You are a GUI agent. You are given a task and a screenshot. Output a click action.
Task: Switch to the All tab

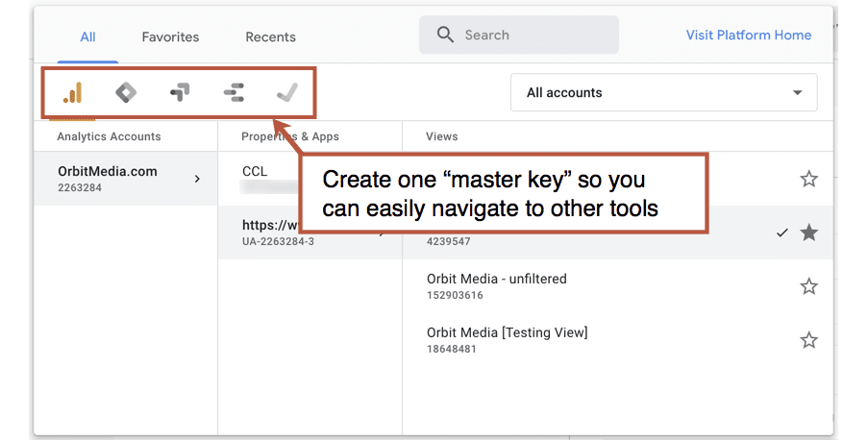coord(87,37)
